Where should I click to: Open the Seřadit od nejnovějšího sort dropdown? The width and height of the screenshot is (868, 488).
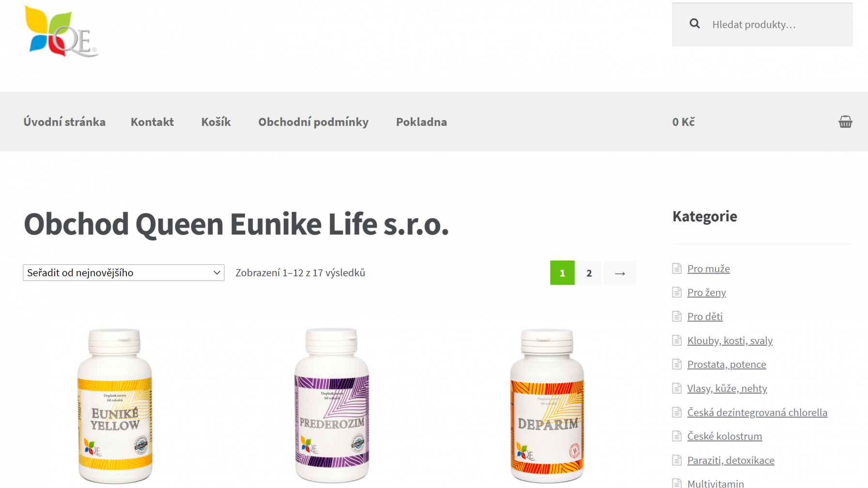click(124, 273)
